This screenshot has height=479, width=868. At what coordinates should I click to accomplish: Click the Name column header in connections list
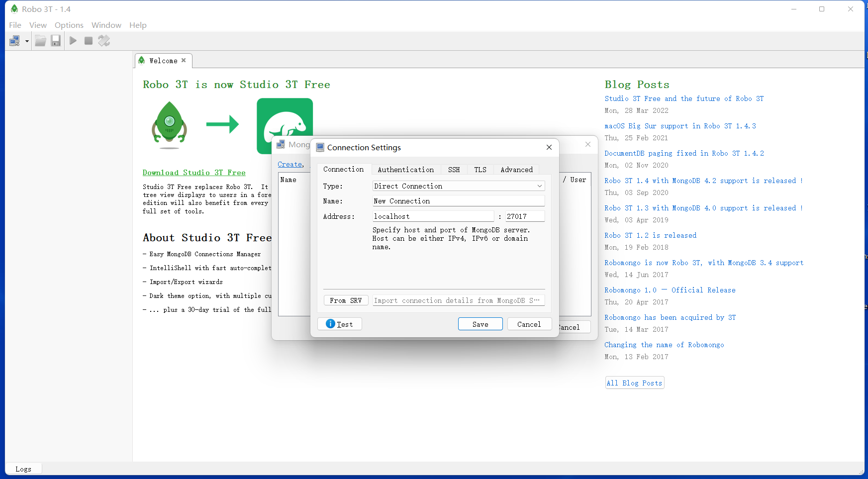tap(288, 180)
